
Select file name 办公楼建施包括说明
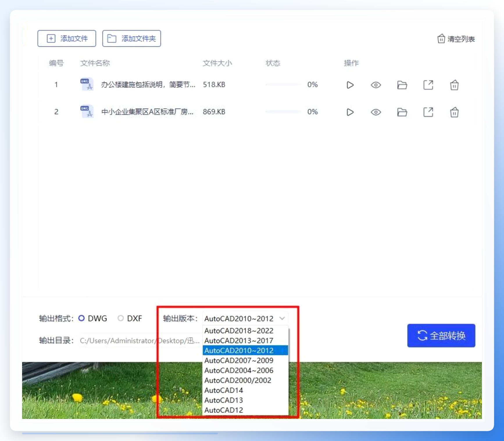pyautogui.click(x=148, y=85)
